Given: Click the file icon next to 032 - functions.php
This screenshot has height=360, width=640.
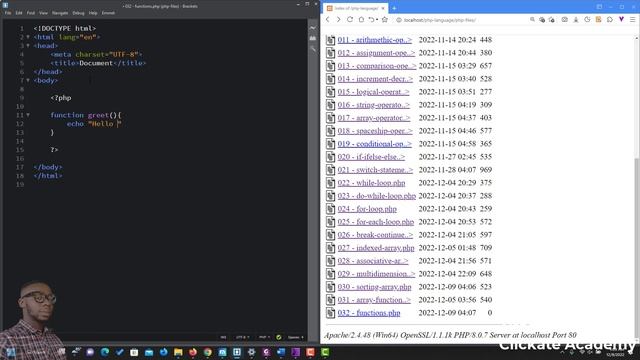Looking at the screenshot, I should 330,313.
